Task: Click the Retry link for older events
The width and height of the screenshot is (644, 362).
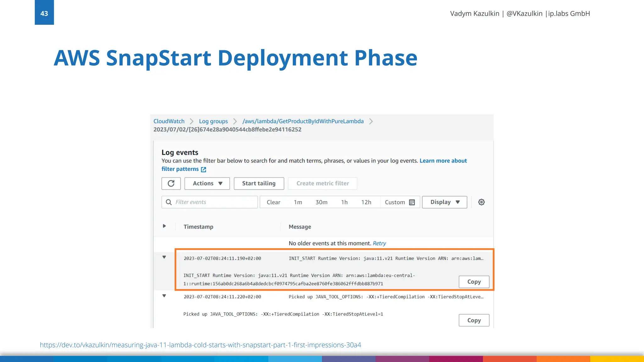Action: [379, 244]
